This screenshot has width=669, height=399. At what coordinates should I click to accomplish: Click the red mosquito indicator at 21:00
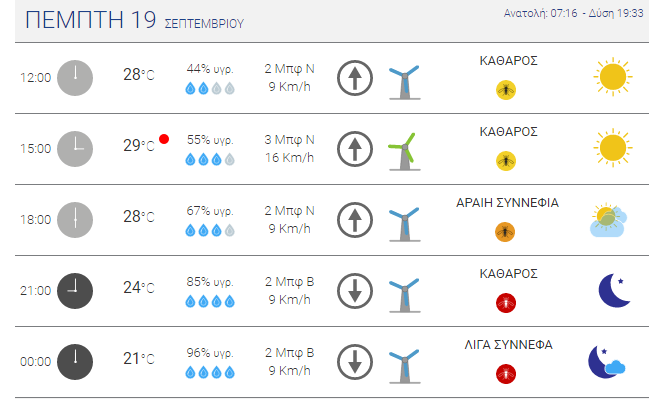coord(506,303)
